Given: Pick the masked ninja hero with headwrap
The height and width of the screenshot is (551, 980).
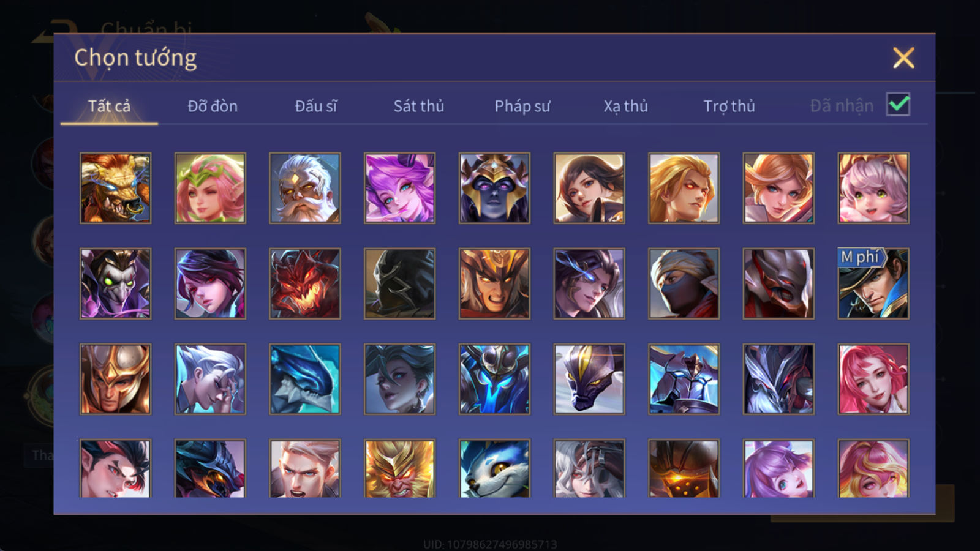Looking at the screenshot, I should (x=684, y=283).
